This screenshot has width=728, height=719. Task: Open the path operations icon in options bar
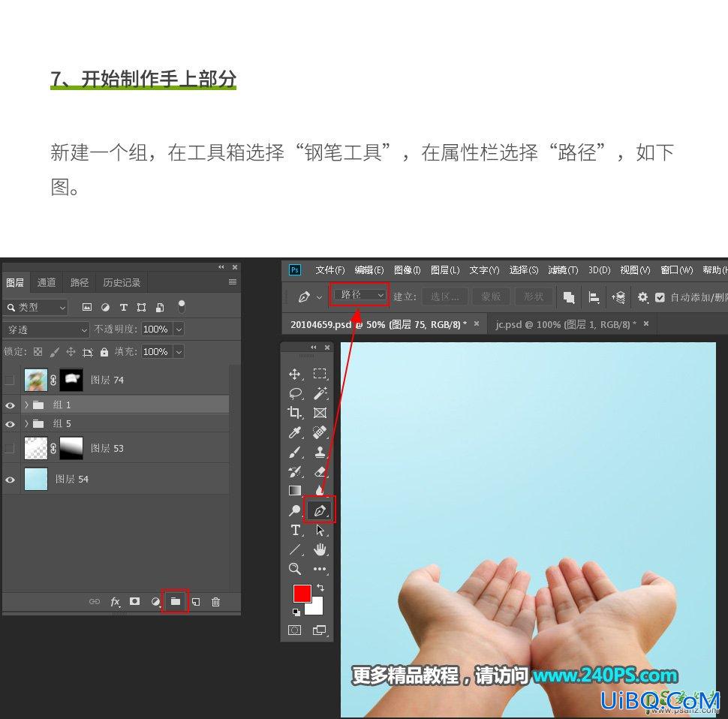point(569,297)
